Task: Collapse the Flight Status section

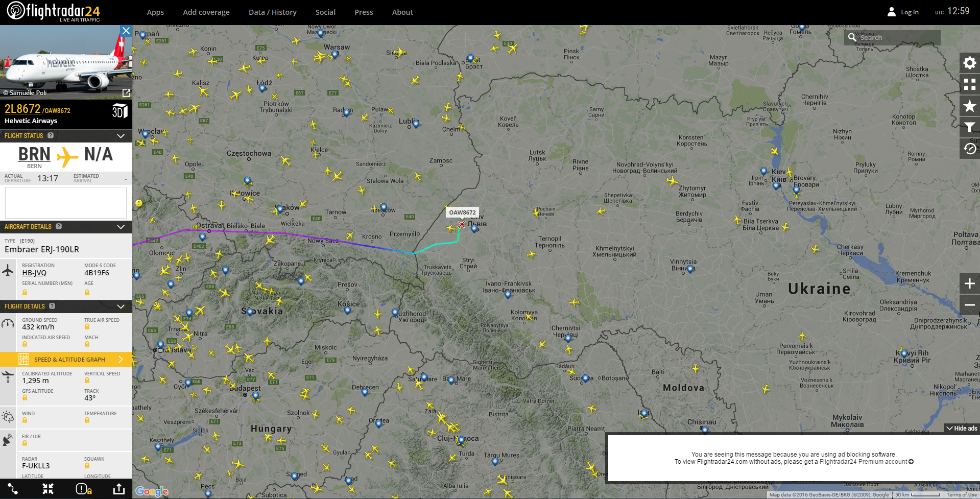Action: pyautogui.click(x=121, y=136)
